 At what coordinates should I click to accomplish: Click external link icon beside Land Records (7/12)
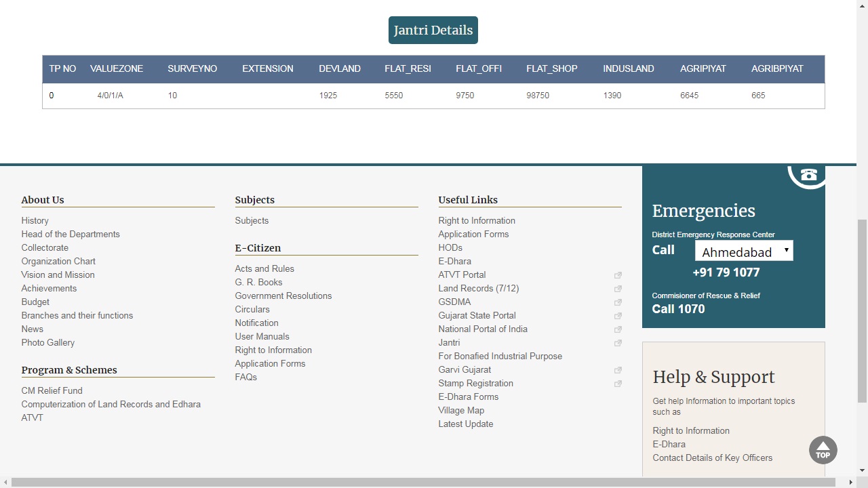pos(618,289)
